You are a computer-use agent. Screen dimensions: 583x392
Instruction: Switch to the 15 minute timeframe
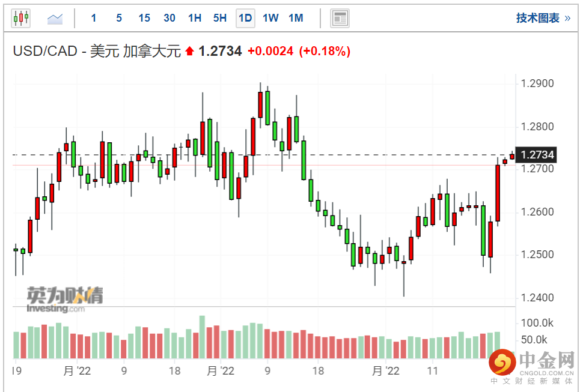point(144,18)
